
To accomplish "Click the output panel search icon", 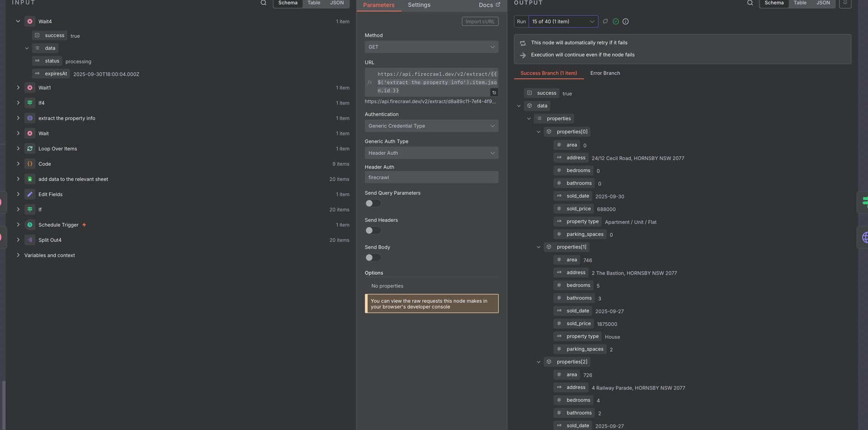I will [x=750, y=3].
